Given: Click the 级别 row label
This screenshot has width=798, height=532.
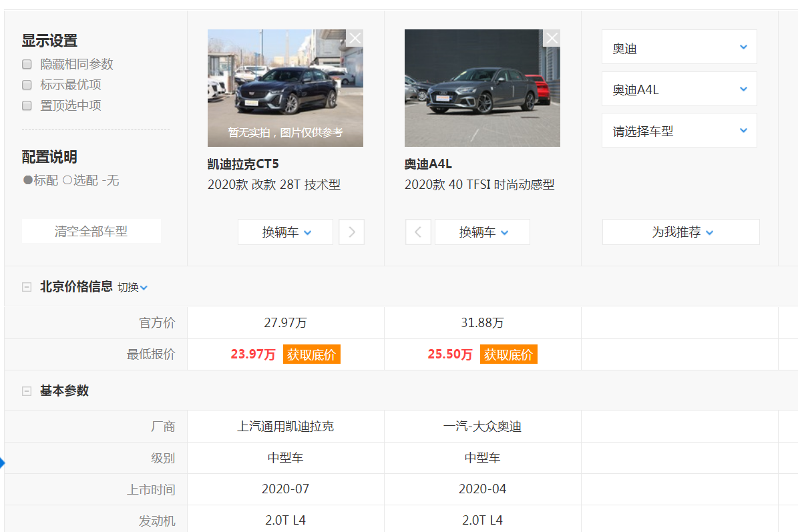Looking at the screenshot, I should (x=163, y=458).
